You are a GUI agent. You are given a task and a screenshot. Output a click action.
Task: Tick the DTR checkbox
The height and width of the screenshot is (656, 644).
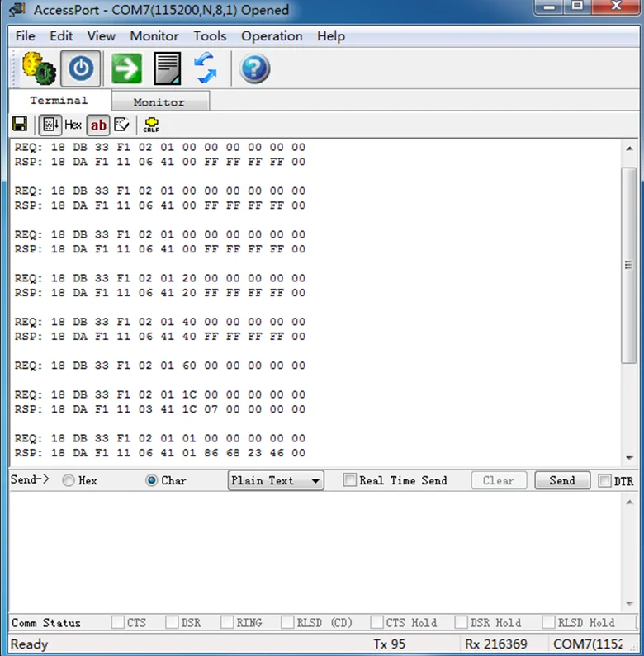point(604,481)
